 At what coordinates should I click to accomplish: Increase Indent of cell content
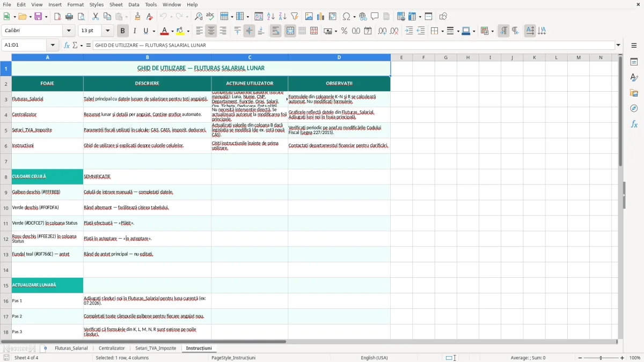409,31
